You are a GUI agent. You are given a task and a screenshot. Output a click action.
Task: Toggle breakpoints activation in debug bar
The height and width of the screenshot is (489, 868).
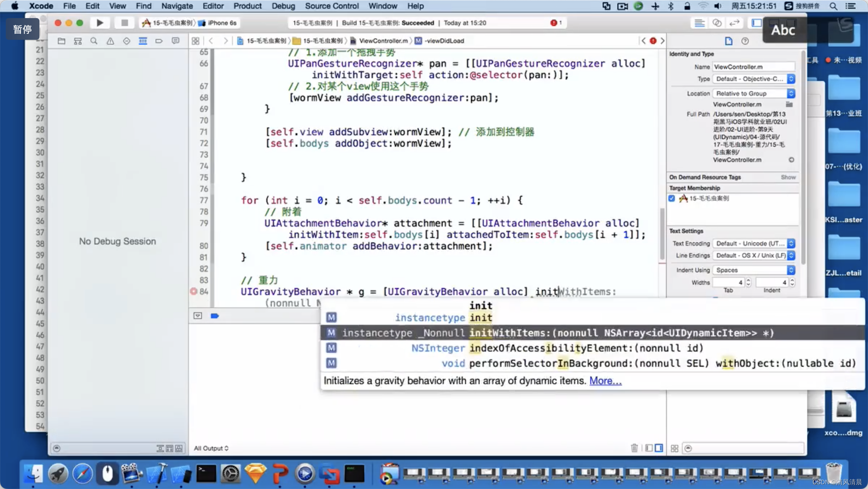click(x=215, y=316)
